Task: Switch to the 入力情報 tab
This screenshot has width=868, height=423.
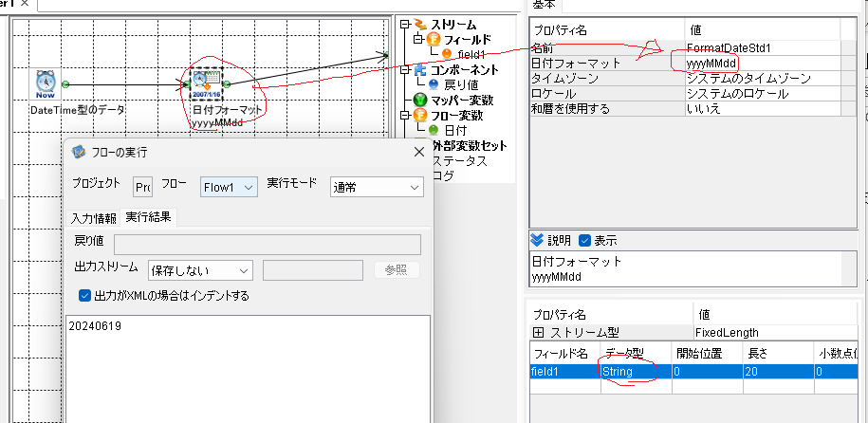Action: 93,217
